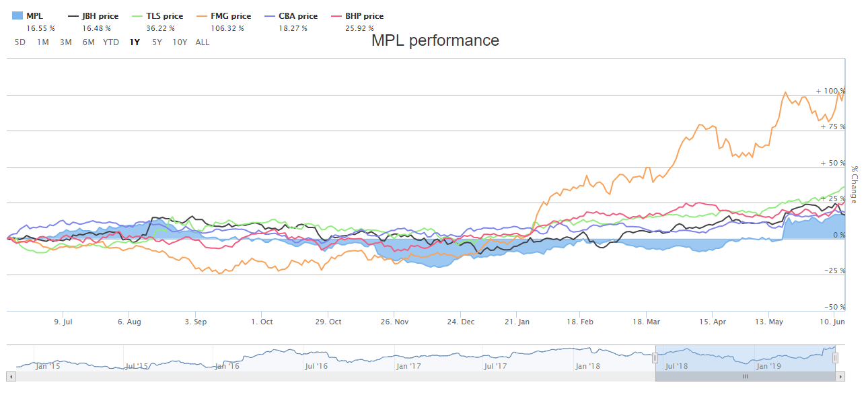Click the scrollbar left arrow
The image size is (868, 397).
pyautogui.click(x=11, y=377)
